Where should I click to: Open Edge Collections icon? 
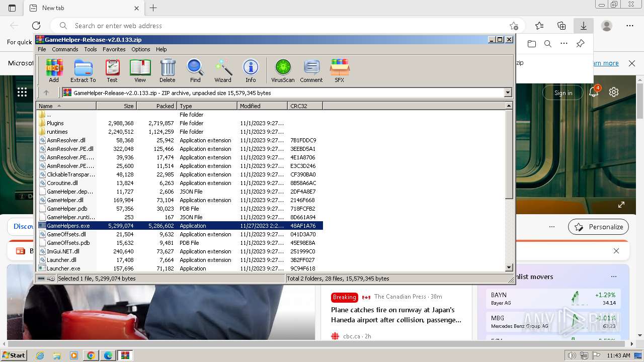pos(561,26)
